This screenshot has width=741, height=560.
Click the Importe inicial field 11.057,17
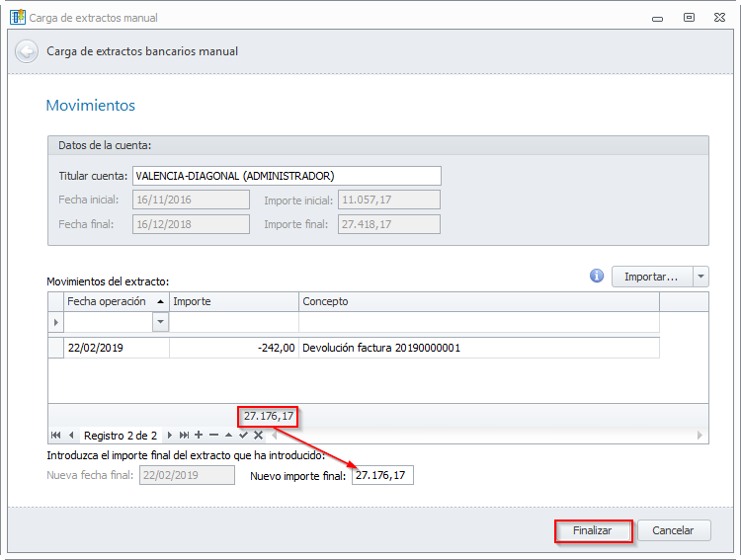389,200
